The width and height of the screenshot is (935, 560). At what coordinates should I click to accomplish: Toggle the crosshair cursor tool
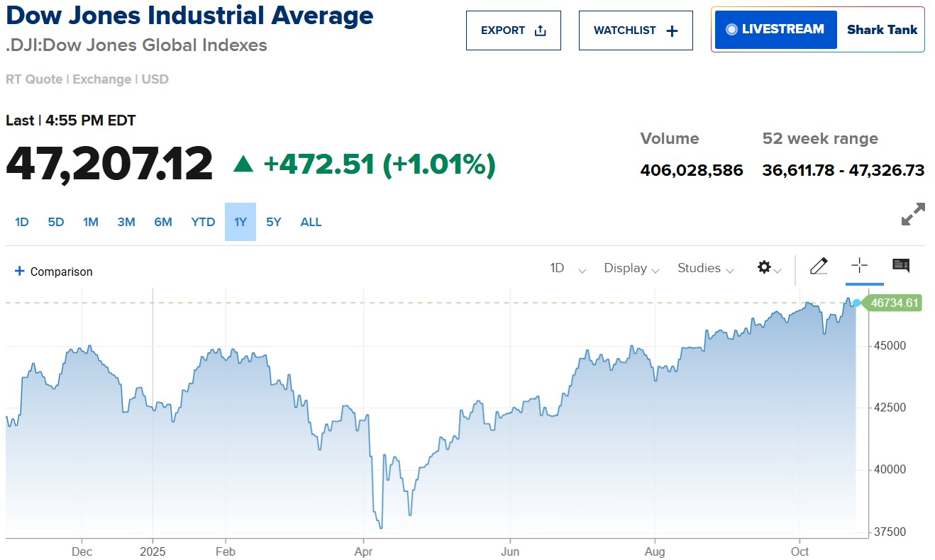(x=859, y=266)
